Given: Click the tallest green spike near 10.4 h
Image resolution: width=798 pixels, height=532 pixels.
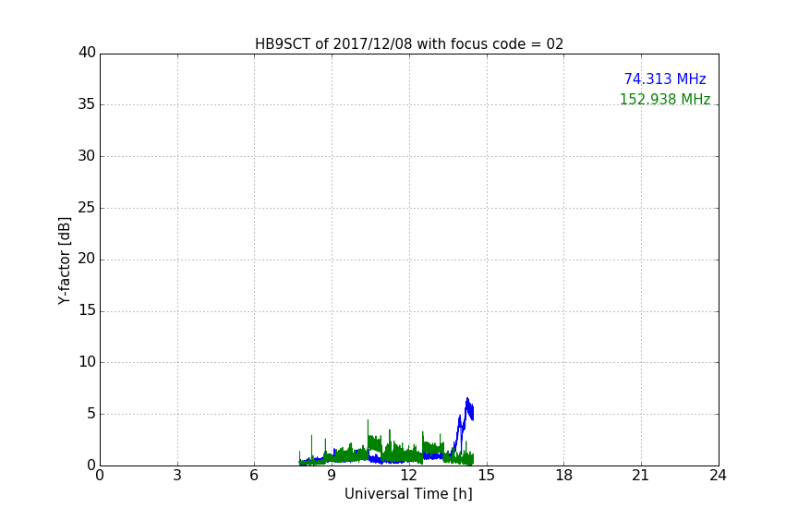Looking at the screenshot, I should point(368,421).
